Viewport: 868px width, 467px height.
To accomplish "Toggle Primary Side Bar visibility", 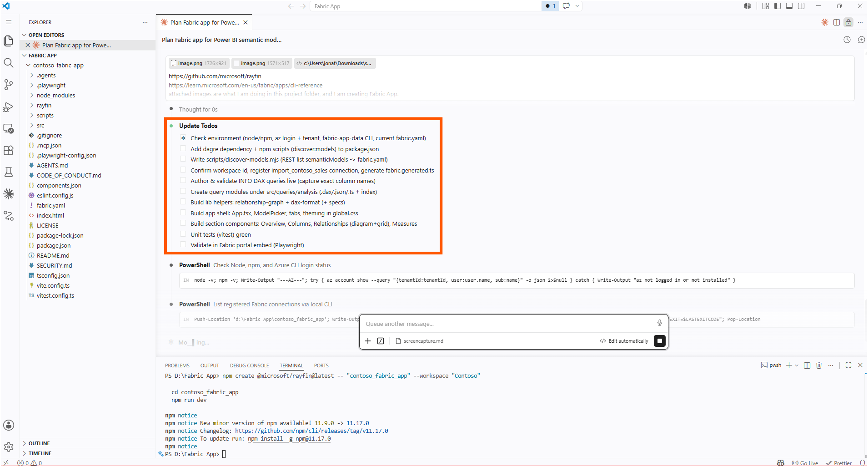I will (x=778, y=6).
